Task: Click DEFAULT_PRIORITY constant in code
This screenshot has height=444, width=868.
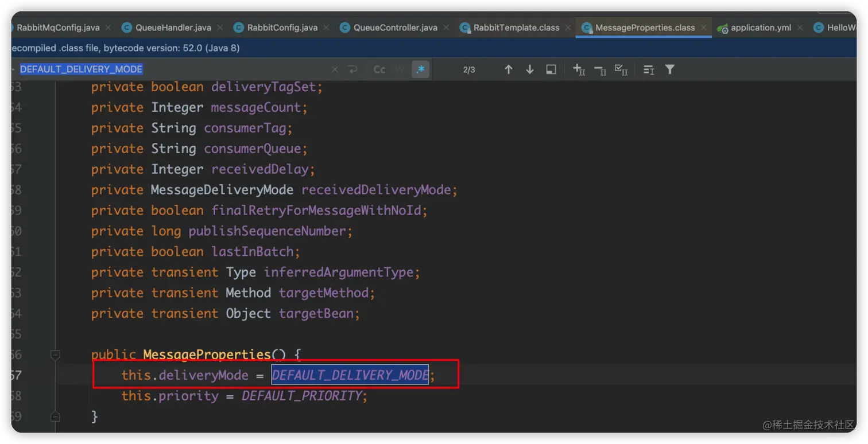Action: (302, 396)
